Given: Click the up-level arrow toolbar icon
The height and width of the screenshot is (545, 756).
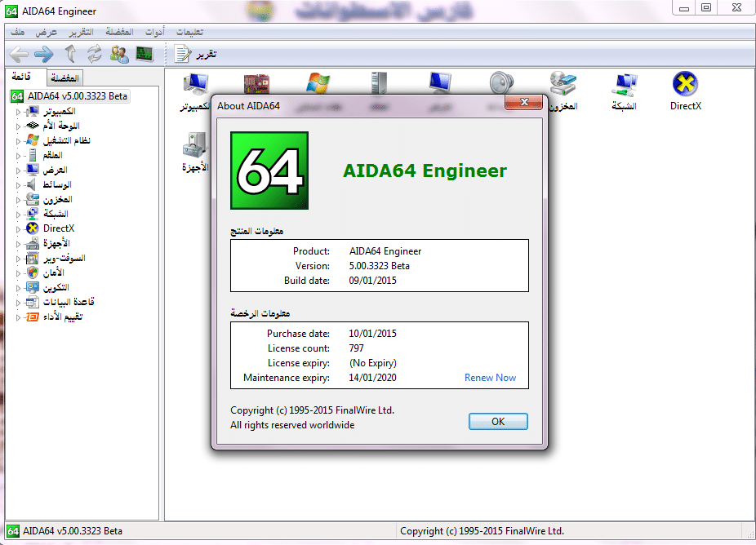Looking at the screenshot, I should [x=70, y=54].
